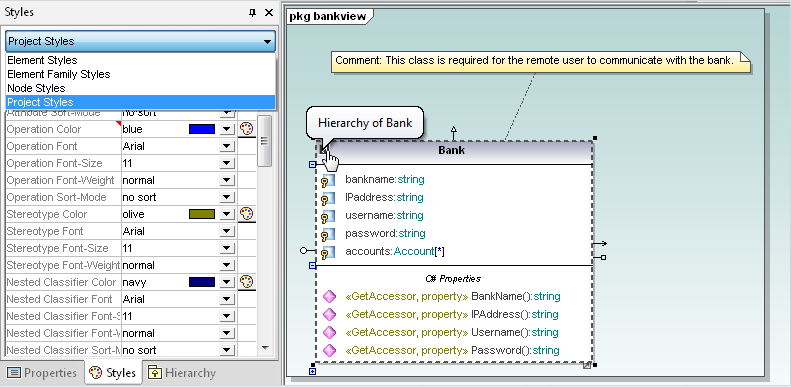This screenshot has height=387, width=791.
Task: Open the Operation Color palette picker icon
Action: pos(246,129)
